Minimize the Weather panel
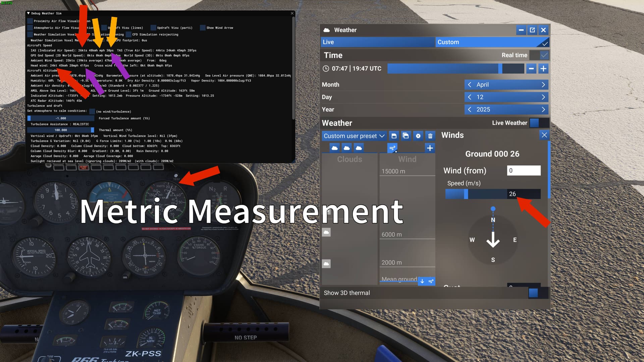Image resolution: width=644 pixels, height=362 pixels. click(x=521, y=30)
